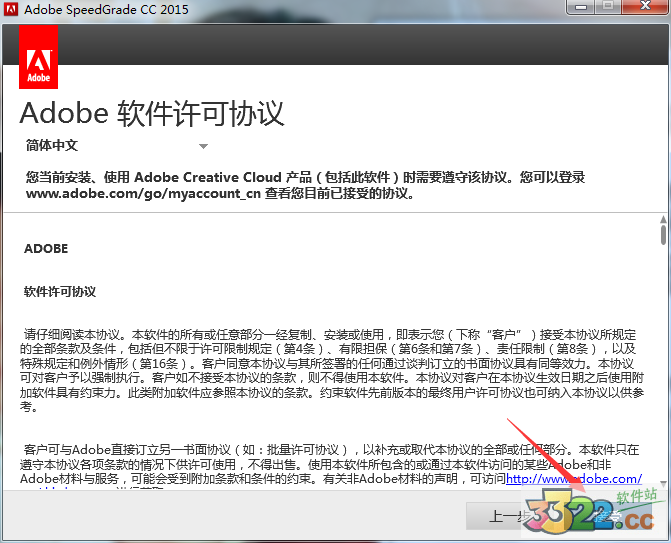The image size is (671, 543).
Task: Close the Adobe SpeedGrade CC 2015 installer
Action: (x=645, y=6)
